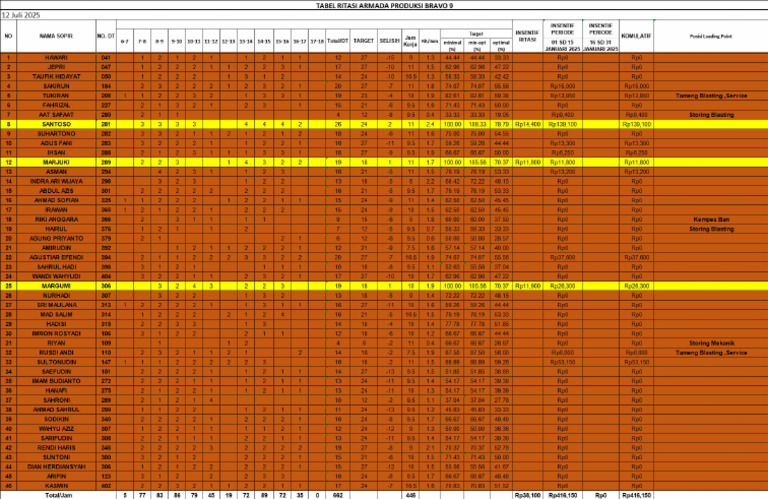Click Storing Blasting note in AAT SAFAAT row

[x=711, y=115]
